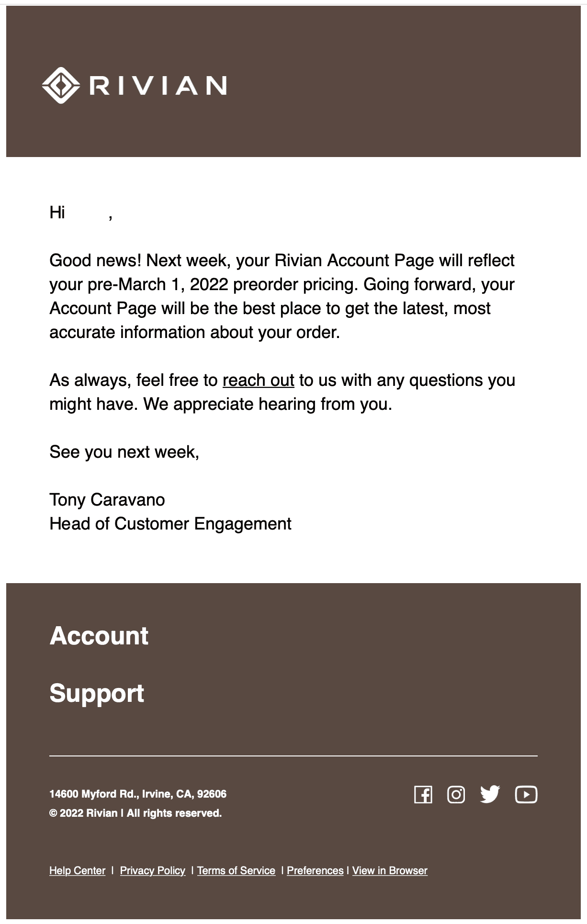The width and height of the screenshot is (587, 924).
Task: Open Rivian's Facebook page icon
Action: (x=423, y=795)
